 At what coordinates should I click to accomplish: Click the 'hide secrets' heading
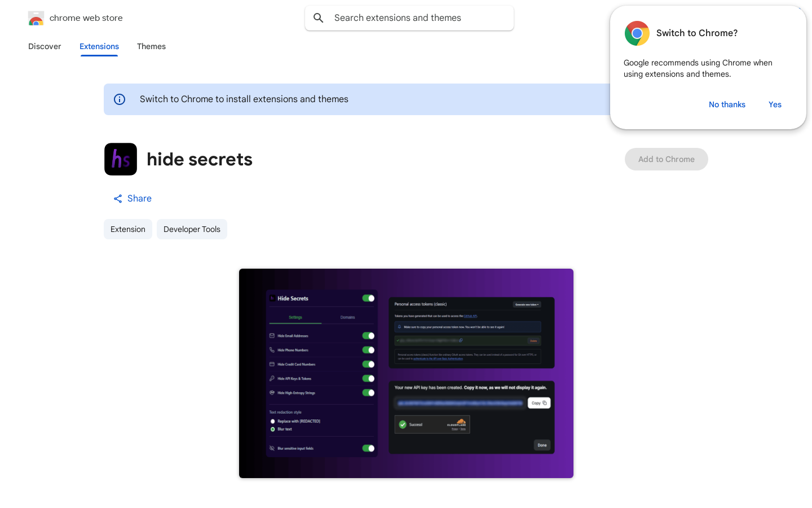tap(200, 159)
